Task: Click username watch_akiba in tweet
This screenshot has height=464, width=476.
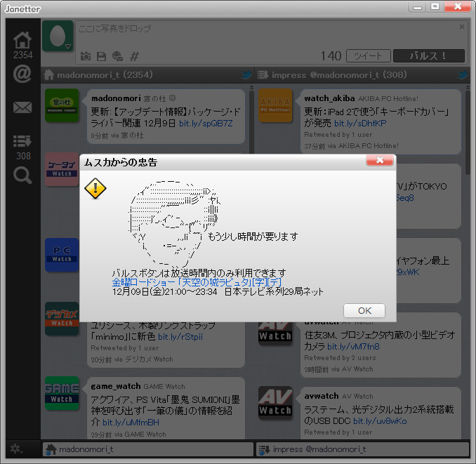Action: 329,98
